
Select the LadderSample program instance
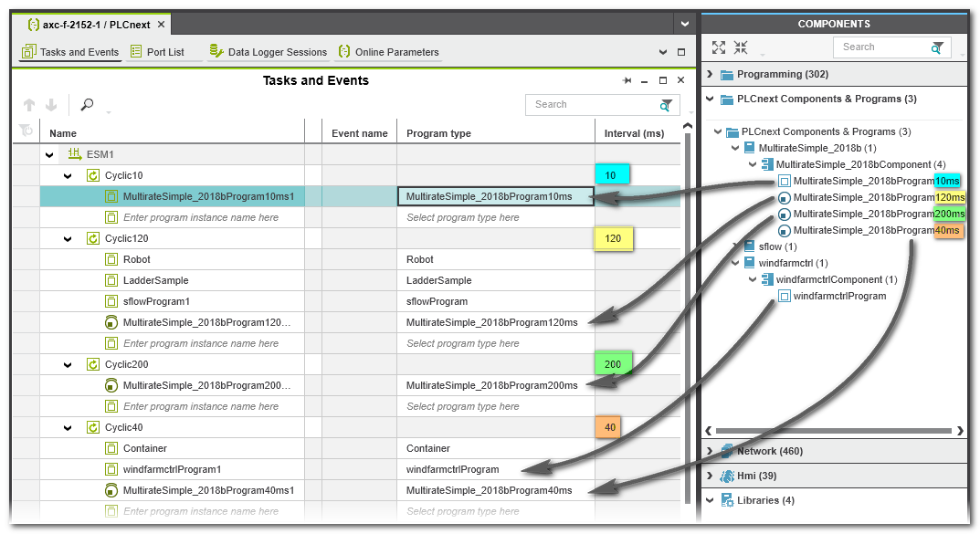click(x=156, y=281)
